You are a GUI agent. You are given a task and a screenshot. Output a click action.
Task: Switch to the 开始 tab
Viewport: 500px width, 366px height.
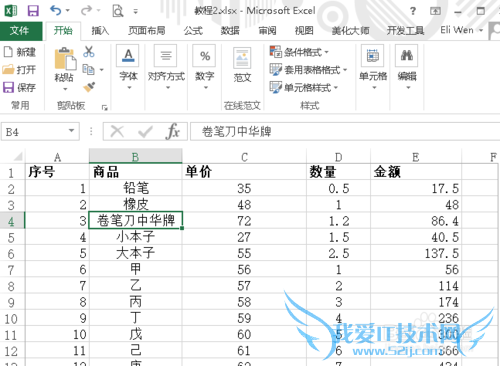click(63, 31)
